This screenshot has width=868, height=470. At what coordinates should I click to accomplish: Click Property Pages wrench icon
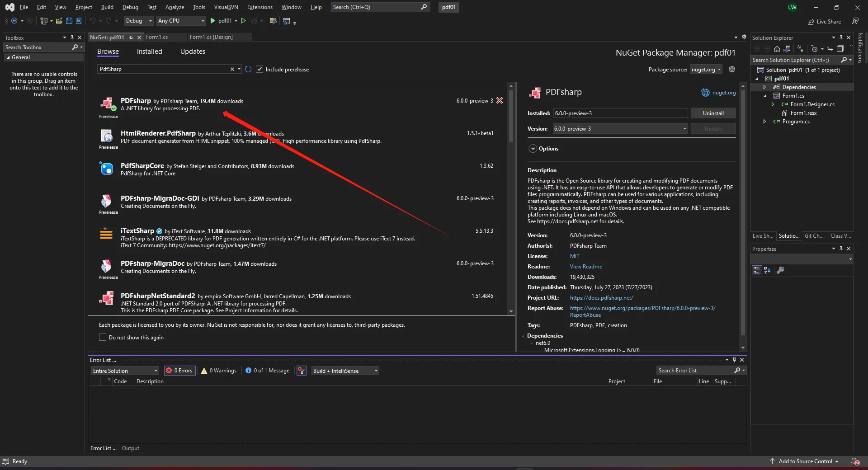780,270
